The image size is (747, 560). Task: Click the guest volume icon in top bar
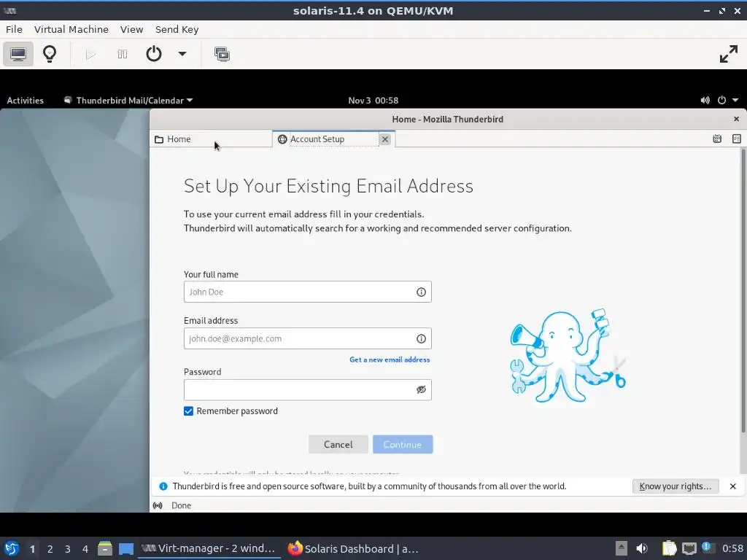[x=705, y=101]
